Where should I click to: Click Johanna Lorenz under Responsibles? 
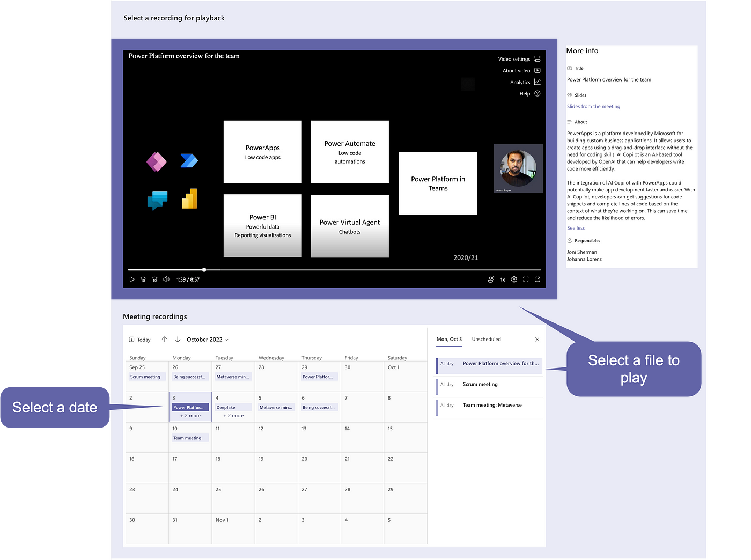pos(584,259)
